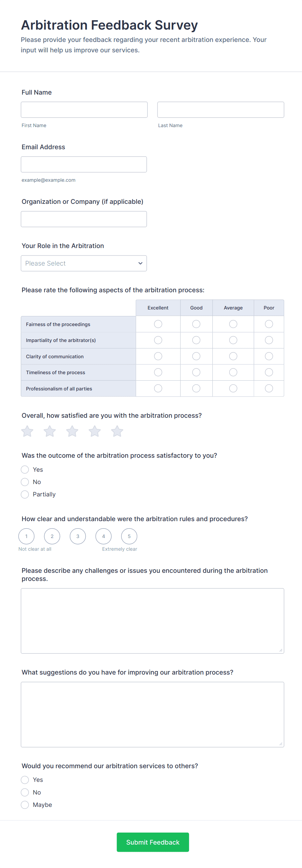Pick clarity scale value 5, Extremely clear

coord(129,536)
